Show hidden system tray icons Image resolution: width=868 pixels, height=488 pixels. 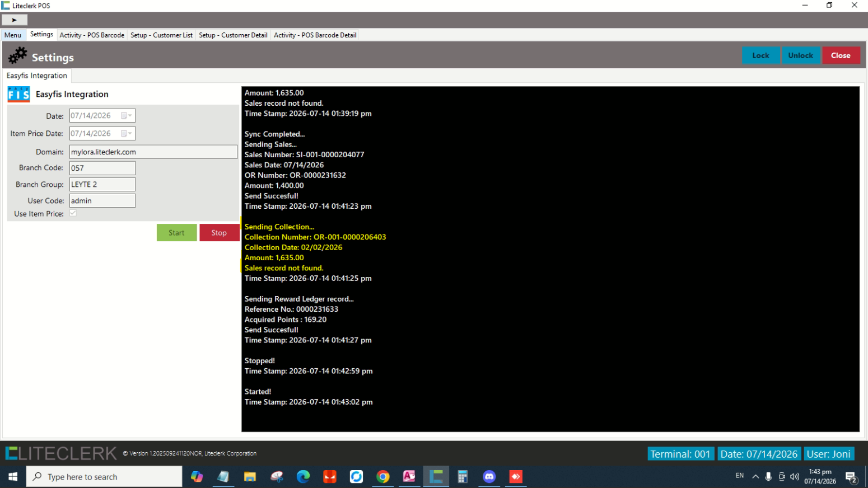point(755,477)
